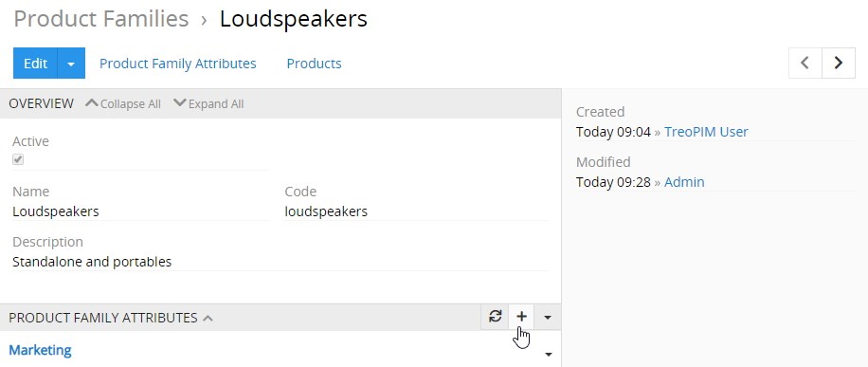Go to the next record arrow
Screen dimensions: 868x367
click(839, 63)
